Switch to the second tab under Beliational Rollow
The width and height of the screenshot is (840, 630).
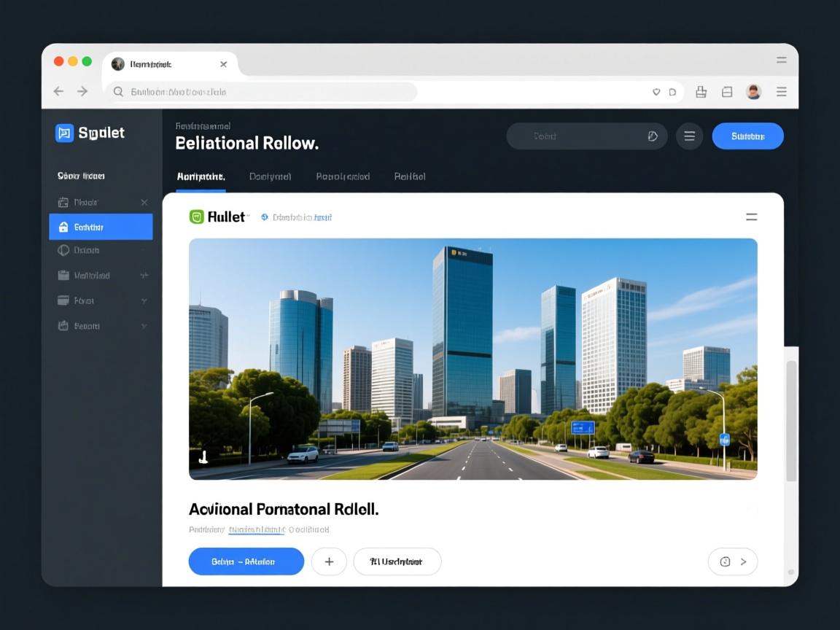click(x=270, y=176)
